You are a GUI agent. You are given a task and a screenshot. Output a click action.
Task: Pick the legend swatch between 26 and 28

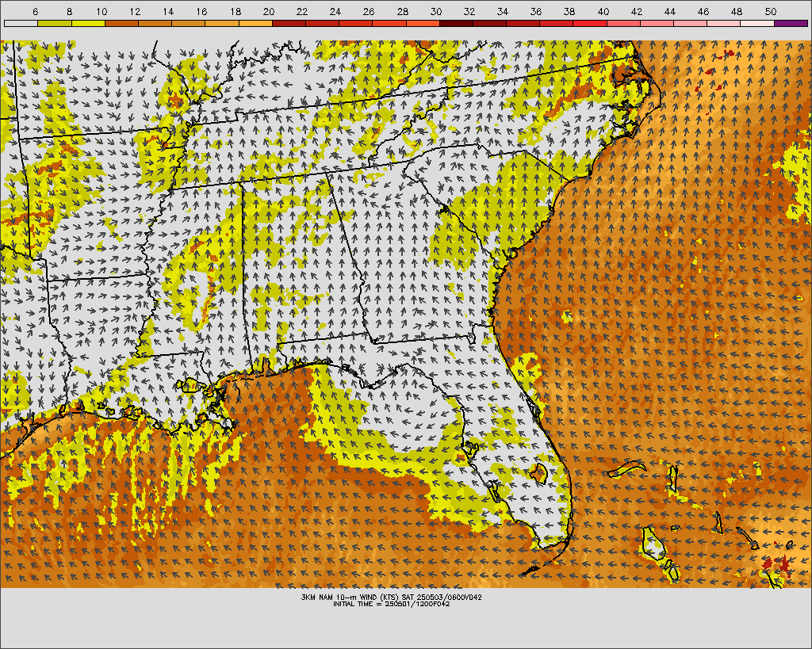click(389, 23)
